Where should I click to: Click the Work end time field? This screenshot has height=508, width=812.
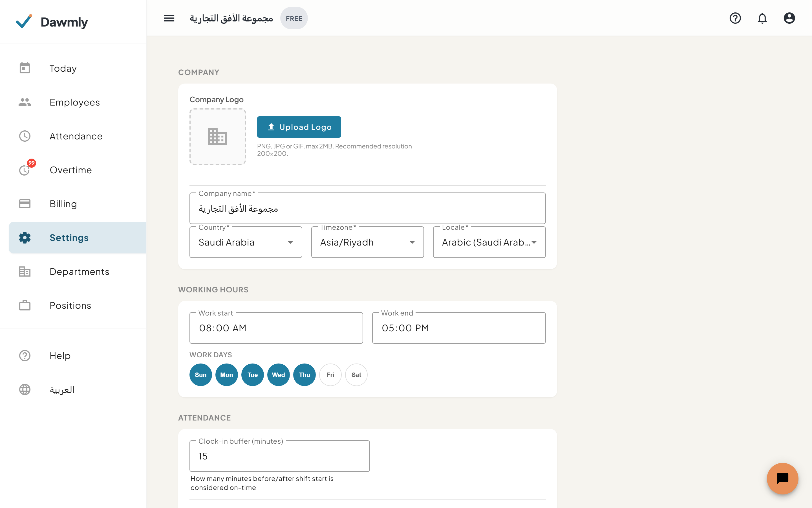[x=459, y=328]
